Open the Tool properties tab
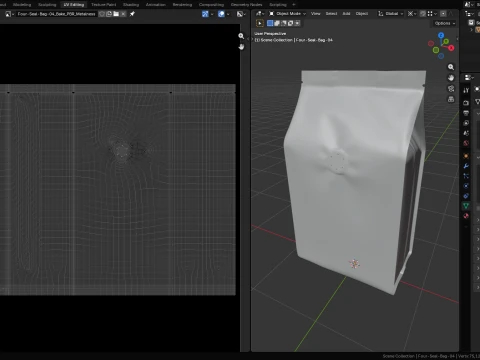The image size is (480, 360). pyautogui.click(x=466, y=90)
